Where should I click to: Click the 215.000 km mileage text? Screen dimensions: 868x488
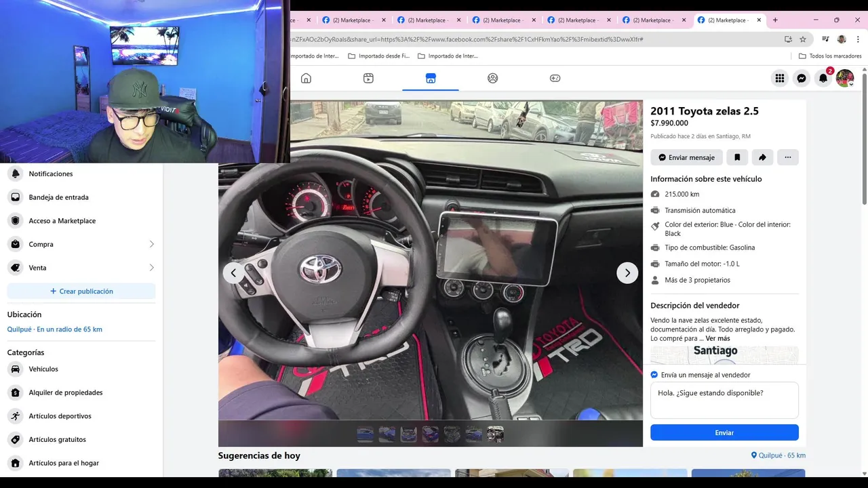point(682,194)
